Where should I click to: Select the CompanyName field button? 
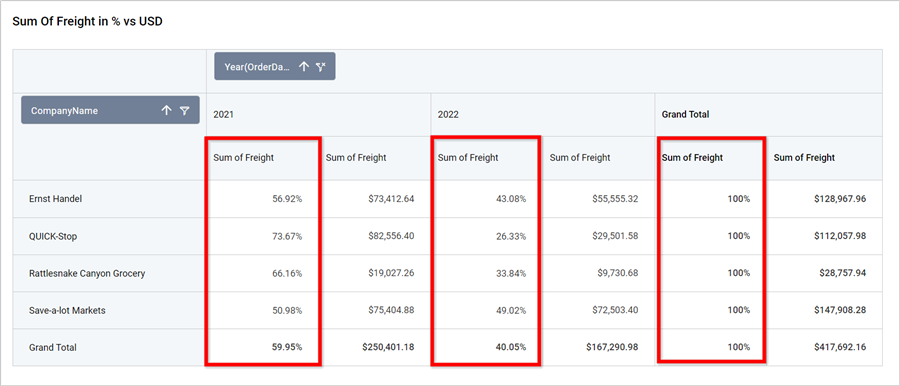click(110, 110)
